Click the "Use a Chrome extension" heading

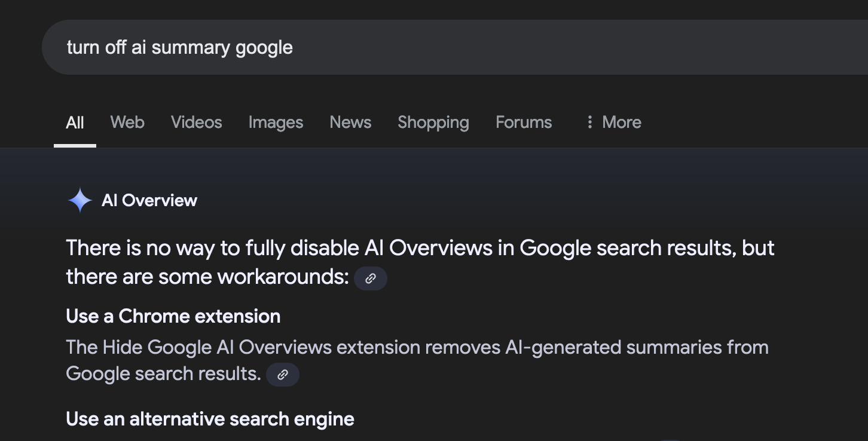tap(173, 316)
